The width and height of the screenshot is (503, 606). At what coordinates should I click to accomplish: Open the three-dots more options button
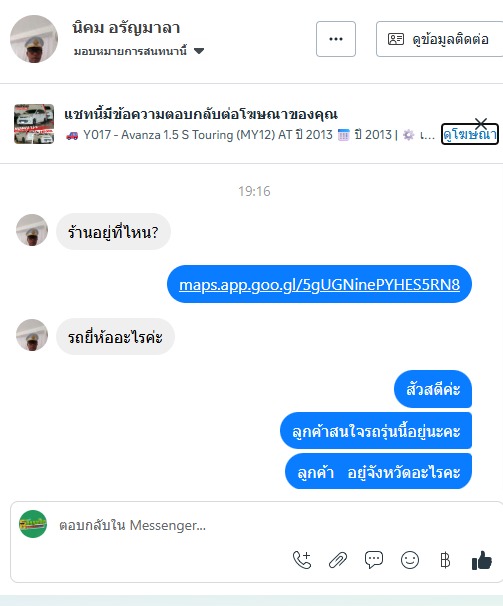pyautogui.click(x=336, y=39)
